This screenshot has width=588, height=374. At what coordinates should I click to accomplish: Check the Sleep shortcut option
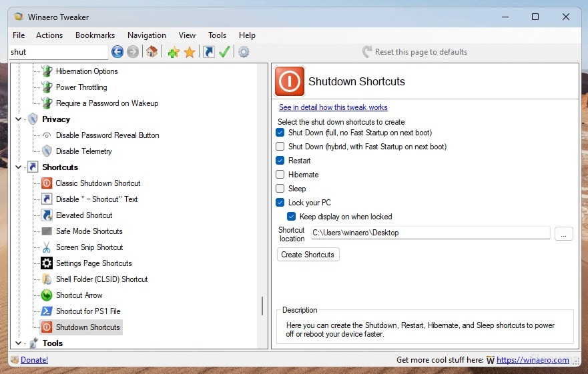pyautogui.click(x=280, y=189)
